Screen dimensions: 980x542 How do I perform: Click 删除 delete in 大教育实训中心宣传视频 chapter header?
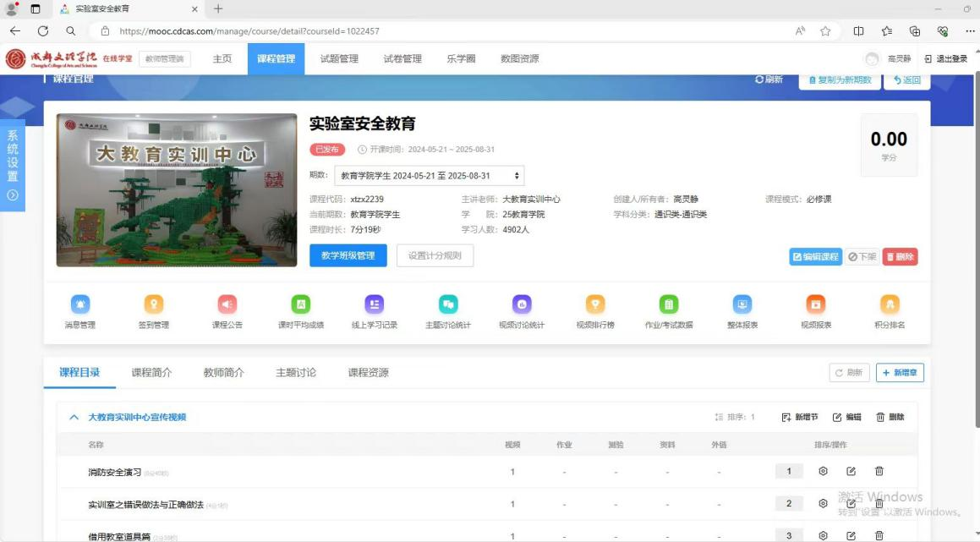890,417
